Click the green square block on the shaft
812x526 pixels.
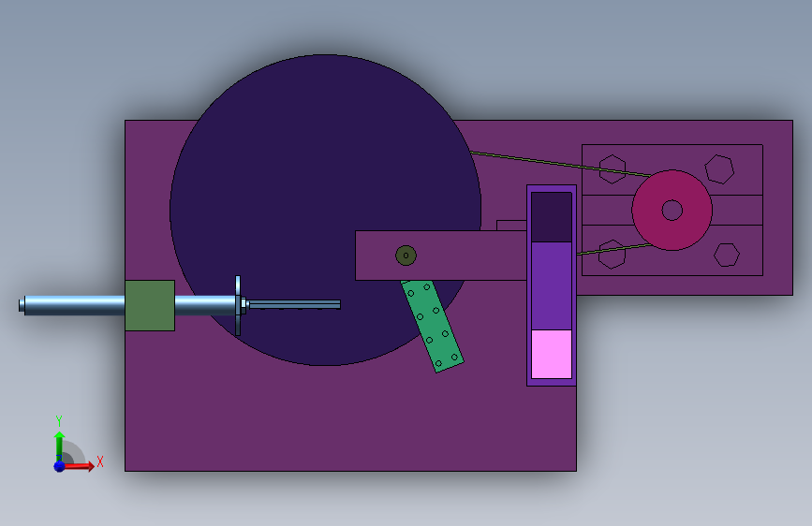[150, 305]
